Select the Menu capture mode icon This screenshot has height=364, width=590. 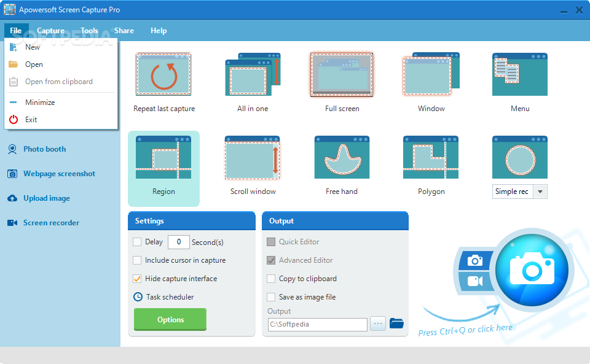click(x=520, y=74)
